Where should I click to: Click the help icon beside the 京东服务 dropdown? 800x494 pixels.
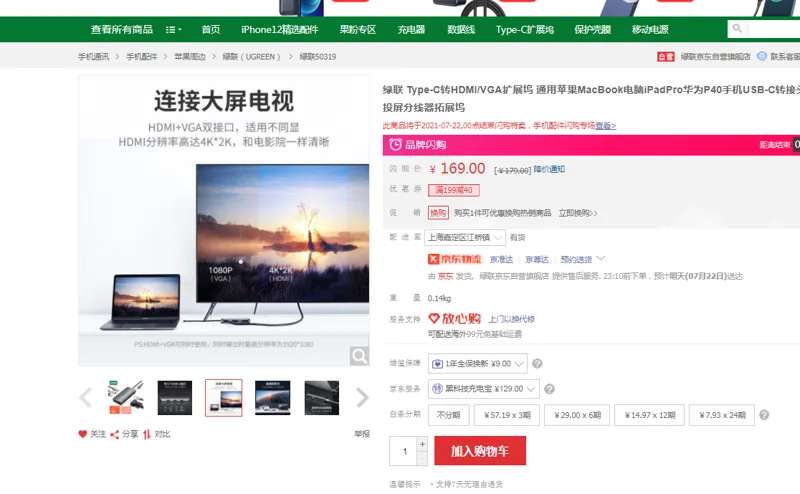click(x=549, y=389)
